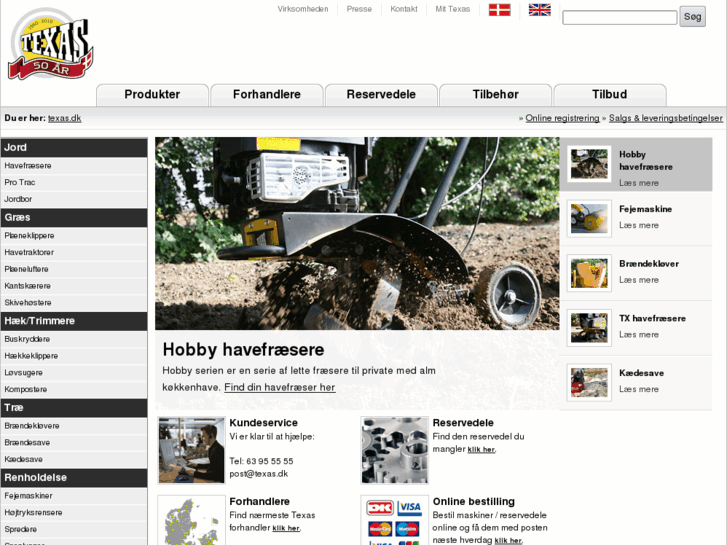Open the Virksomheden top menu link
The width and height of the screenshot is (727, 545).
(303, 9)
